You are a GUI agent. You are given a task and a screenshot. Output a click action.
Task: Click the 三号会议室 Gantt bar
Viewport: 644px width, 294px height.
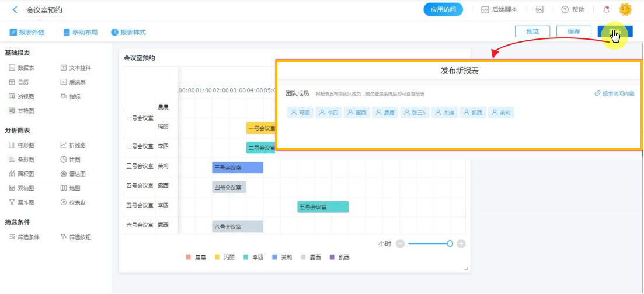point(237,168)
